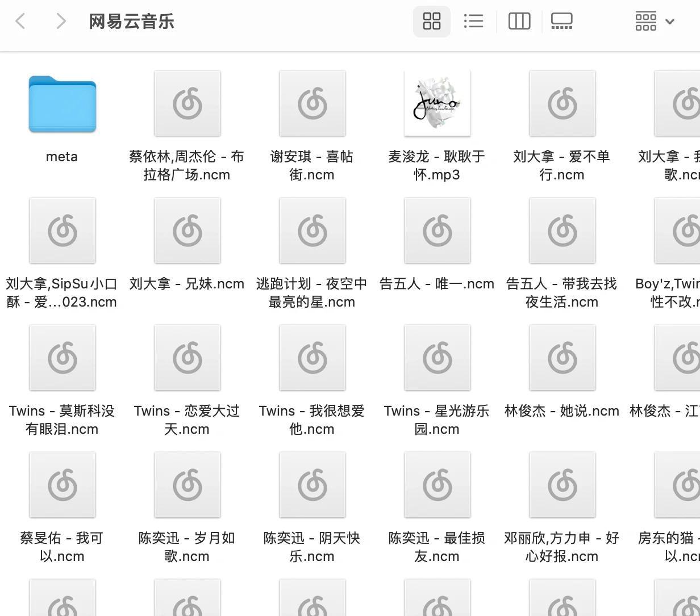
Task: Click filename Twins - 星光游乐园.ncm
Action: pos(437,420)
